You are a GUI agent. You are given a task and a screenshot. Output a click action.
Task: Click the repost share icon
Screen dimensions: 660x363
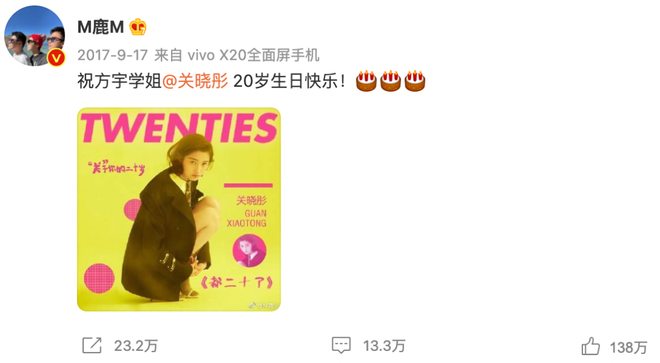click(92, 346)
